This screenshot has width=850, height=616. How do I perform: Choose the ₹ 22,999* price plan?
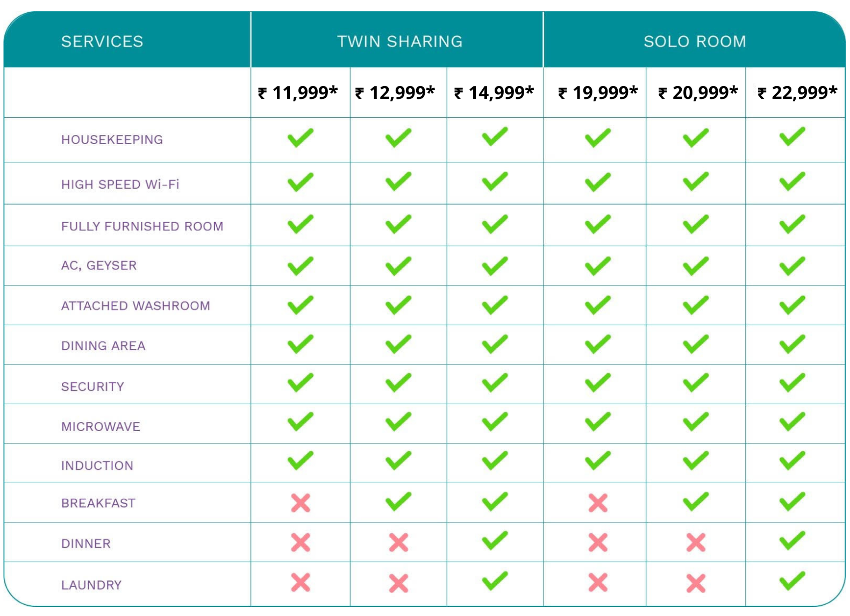(x=797, y=92)
